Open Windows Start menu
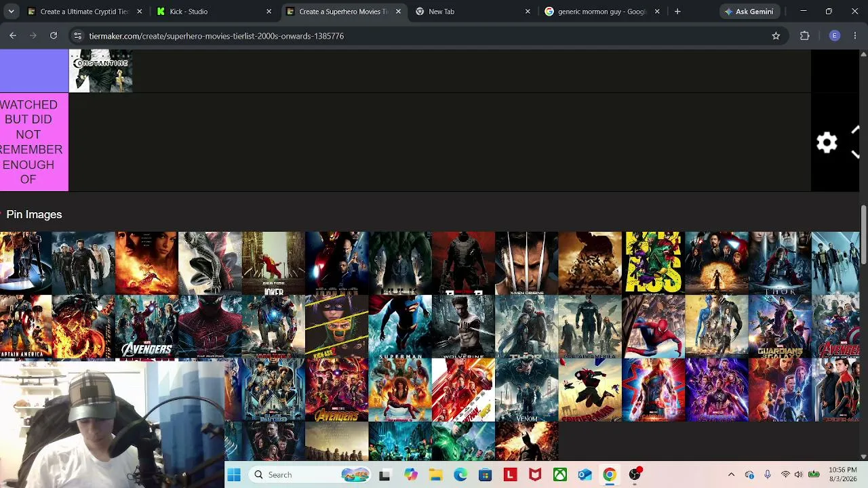This screenshot has width=868, height=488. [234, 475]
